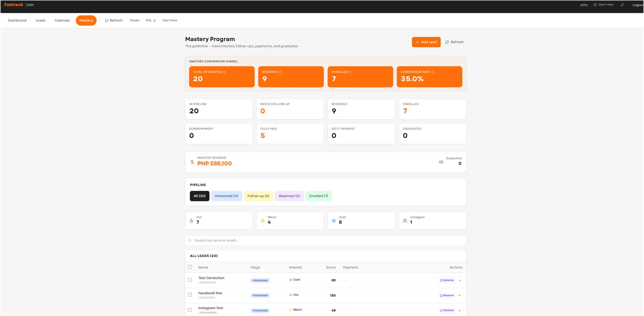Click Interested badge for Facebook Test

tap(260, 295)
